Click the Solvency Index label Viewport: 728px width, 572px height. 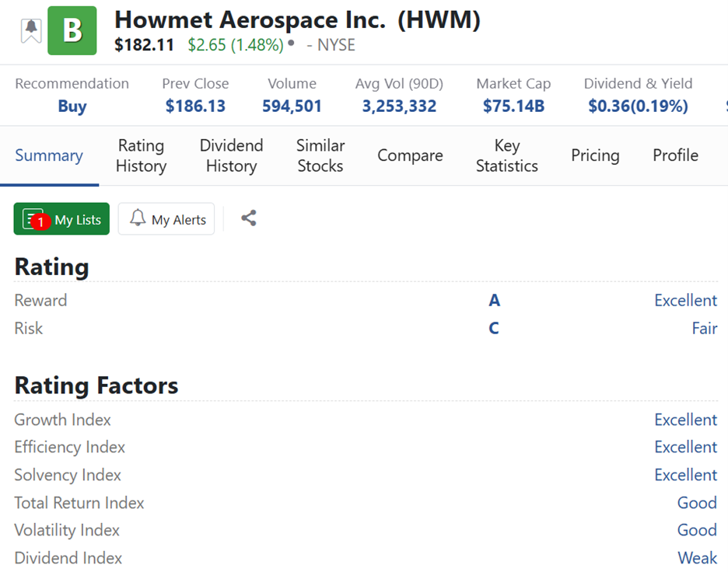(x=68, y=475)
